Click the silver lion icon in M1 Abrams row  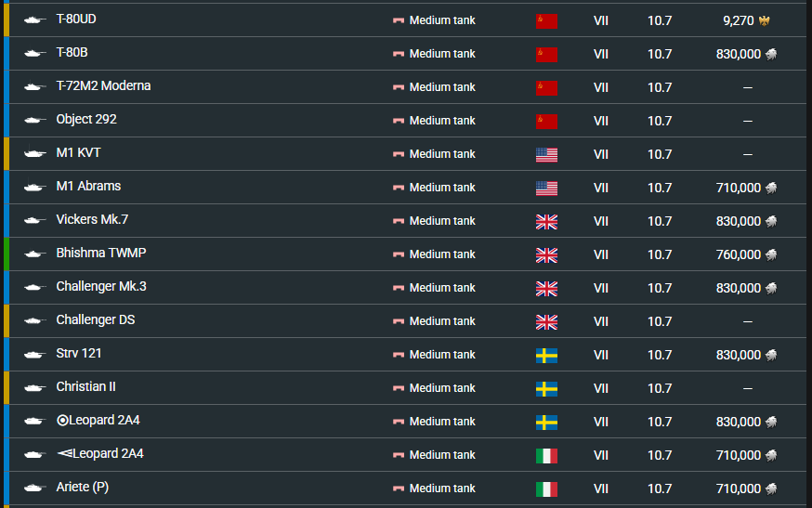pyautogui.click(x=770, y=188)
